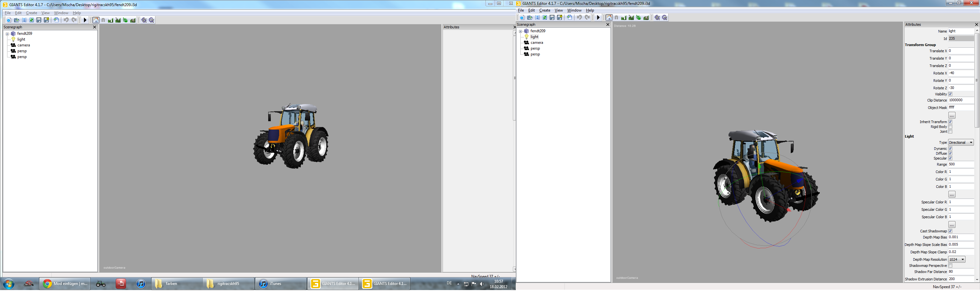
Task: Select foliage paint mode in left editor toolbar
Action: pyautogui.click(x=125, y=20)
